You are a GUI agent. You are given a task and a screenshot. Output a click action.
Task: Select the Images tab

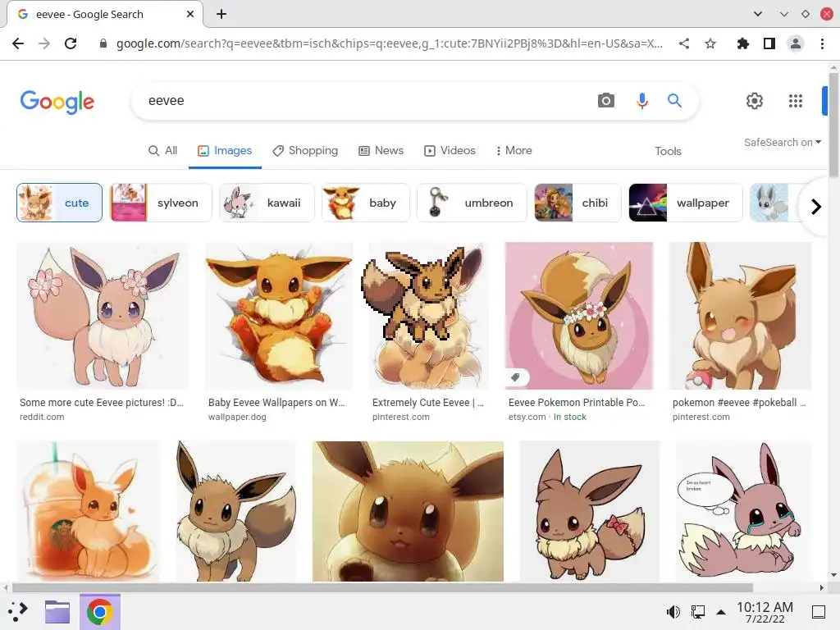coord(225,151)
